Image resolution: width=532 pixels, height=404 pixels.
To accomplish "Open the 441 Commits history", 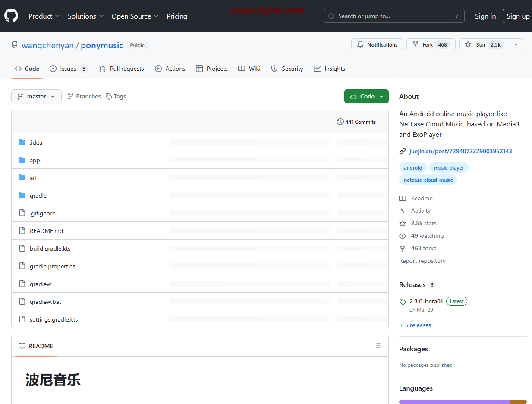I will [356, 122].
